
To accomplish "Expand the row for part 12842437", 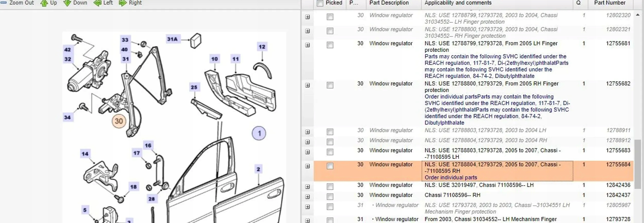I will pyautogui.click(x=308, y=197).
